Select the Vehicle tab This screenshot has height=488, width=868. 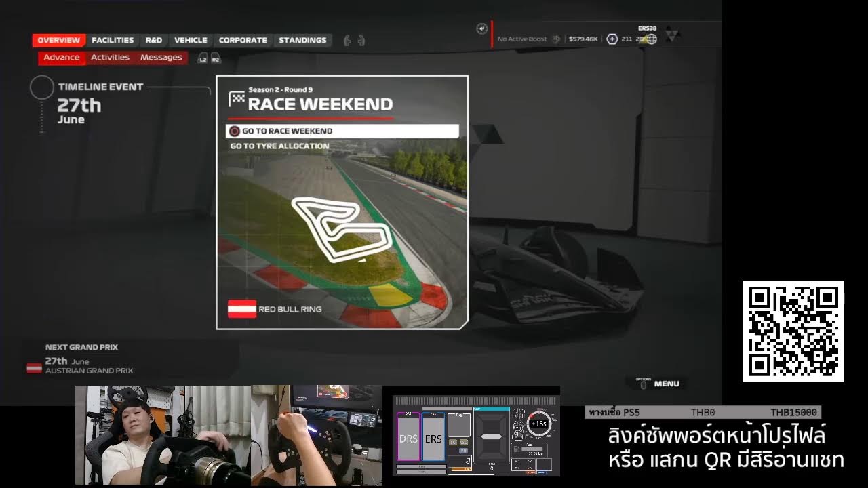[191, 41]
